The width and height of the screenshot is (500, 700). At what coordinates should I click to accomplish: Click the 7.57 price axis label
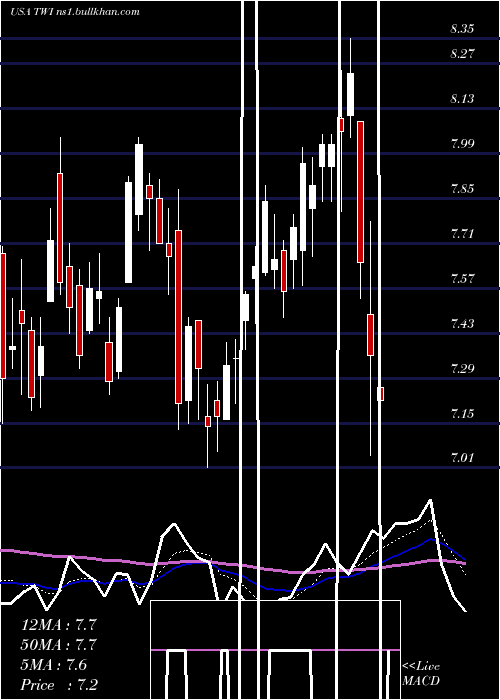(462, 279)
